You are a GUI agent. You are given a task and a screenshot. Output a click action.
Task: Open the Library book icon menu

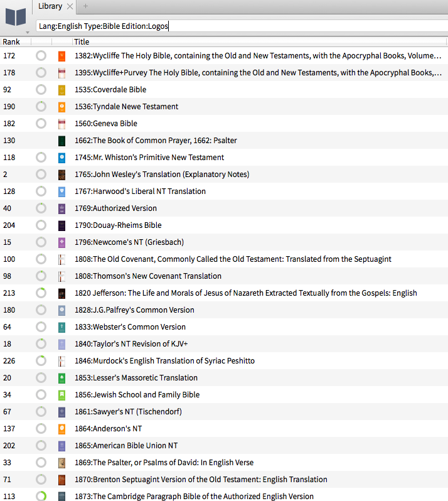point(15,17)
